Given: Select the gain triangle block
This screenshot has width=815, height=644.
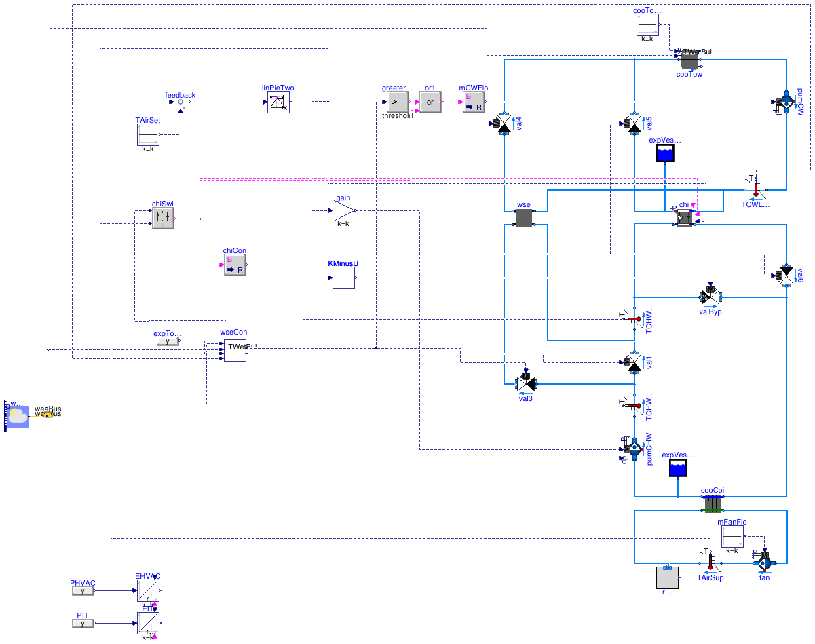Looking at the screenshot, I should click(x=343, y=210).
